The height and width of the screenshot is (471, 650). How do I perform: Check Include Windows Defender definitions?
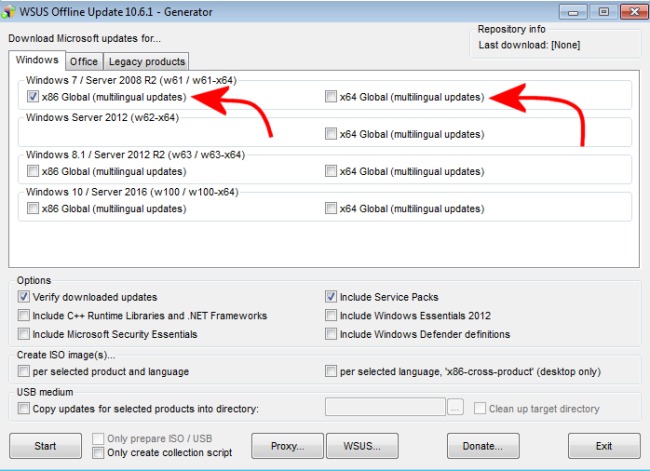point(331,334)
